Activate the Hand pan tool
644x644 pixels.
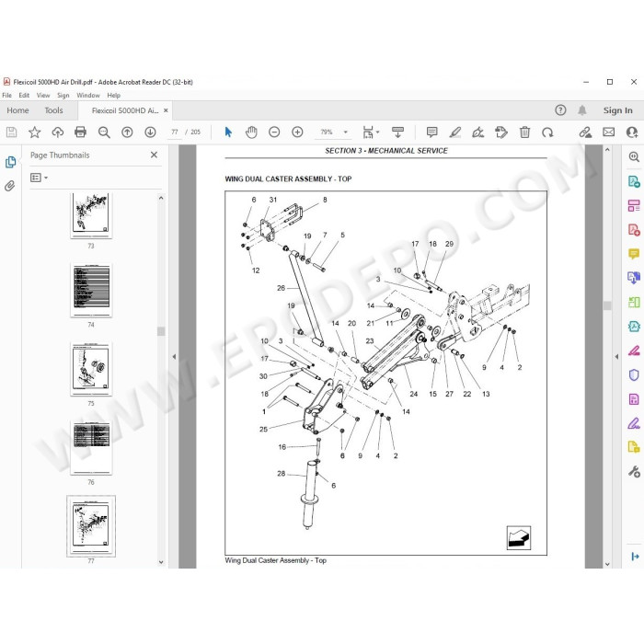251,132
